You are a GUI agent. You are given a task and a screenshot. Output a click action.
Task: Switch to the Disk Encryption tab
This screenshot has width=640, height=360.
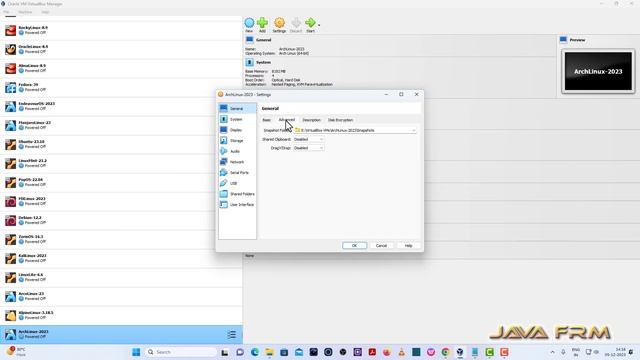(x=340, y=120)
